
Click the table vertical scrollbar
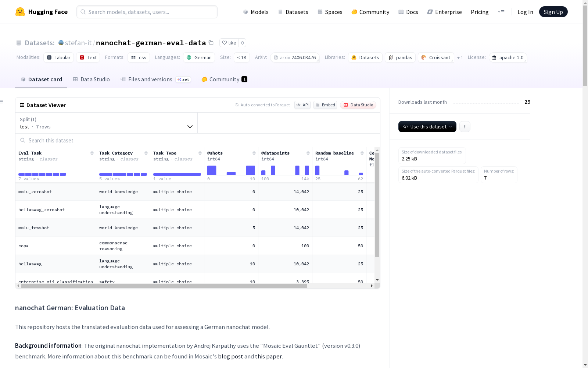pos(377,205)
